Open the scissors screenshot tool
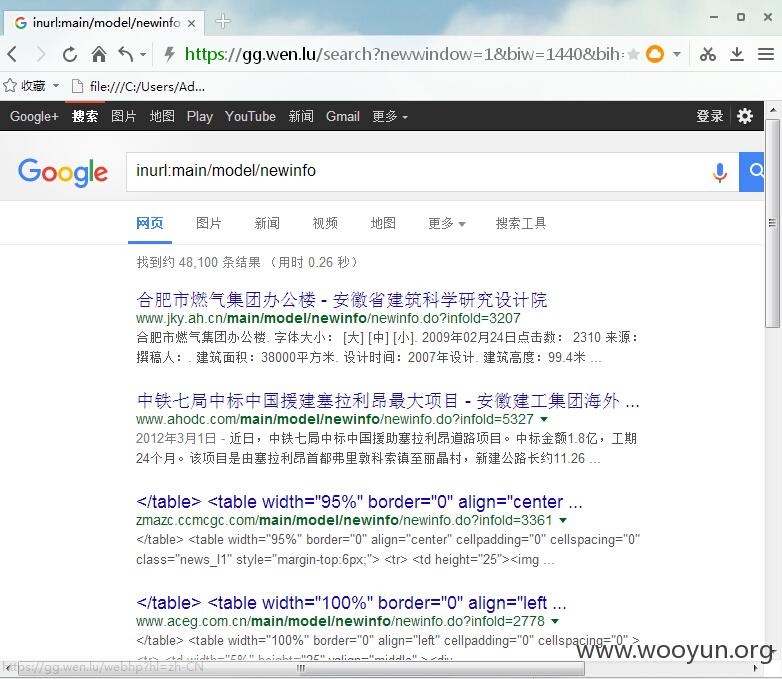The width and height of the screenshot is (782, 679). (707, 54)
